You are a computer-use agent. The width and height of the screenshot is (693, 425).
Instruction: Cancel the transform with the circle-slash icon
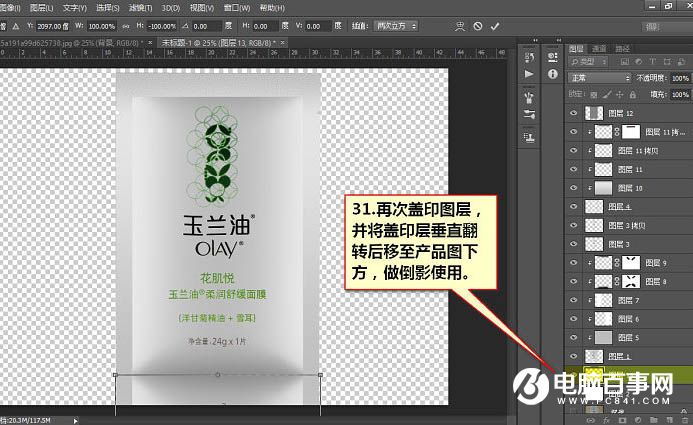click(x=478, y=27)
